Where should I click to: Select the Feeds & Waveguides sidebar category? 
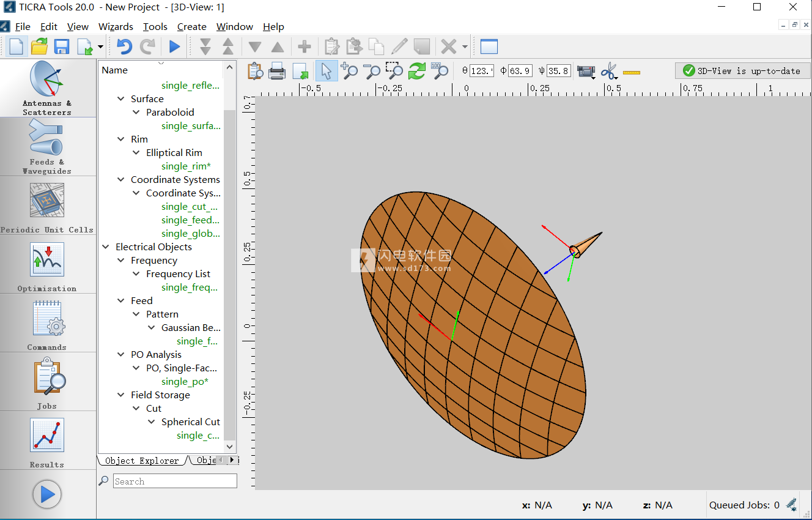(48, 147)
